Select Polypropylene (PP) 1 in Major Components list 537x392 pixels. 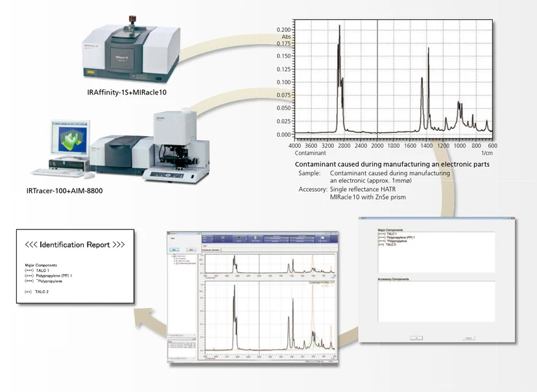tap(401, 238)
